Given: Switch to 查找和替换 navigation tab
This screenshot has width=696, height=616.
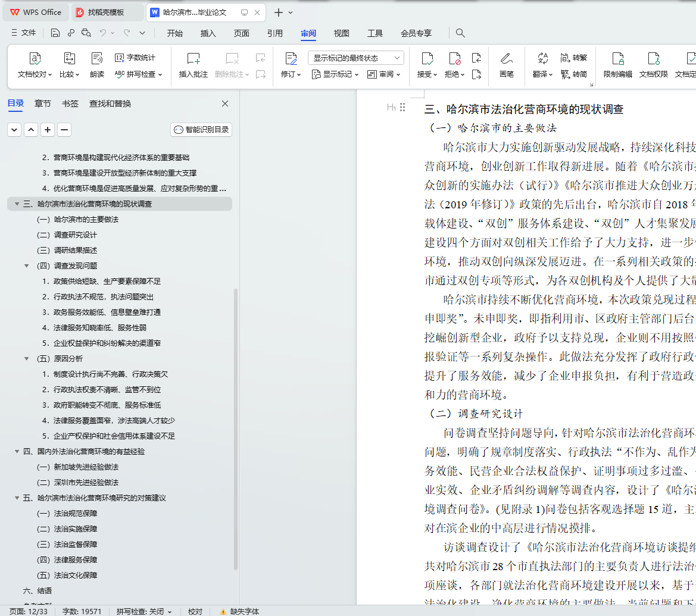Looking at the screenshot, I should click(x=110, y=104).
